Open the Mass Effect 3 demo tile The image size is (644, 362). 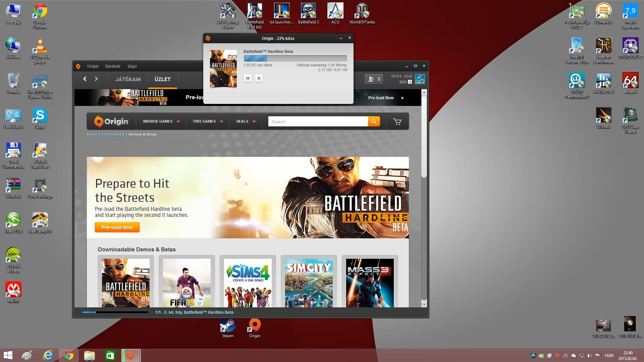[x=370, y=282]
